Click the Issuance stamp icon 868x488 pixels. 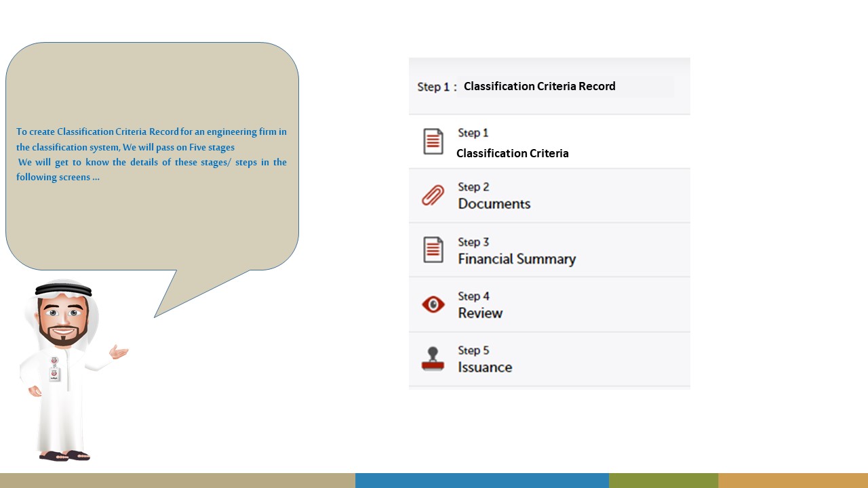[433, 359]
